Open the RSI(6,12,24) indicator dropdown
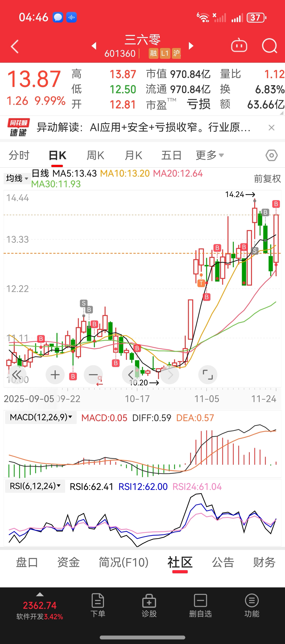285x644 pixels. [35, 486]
